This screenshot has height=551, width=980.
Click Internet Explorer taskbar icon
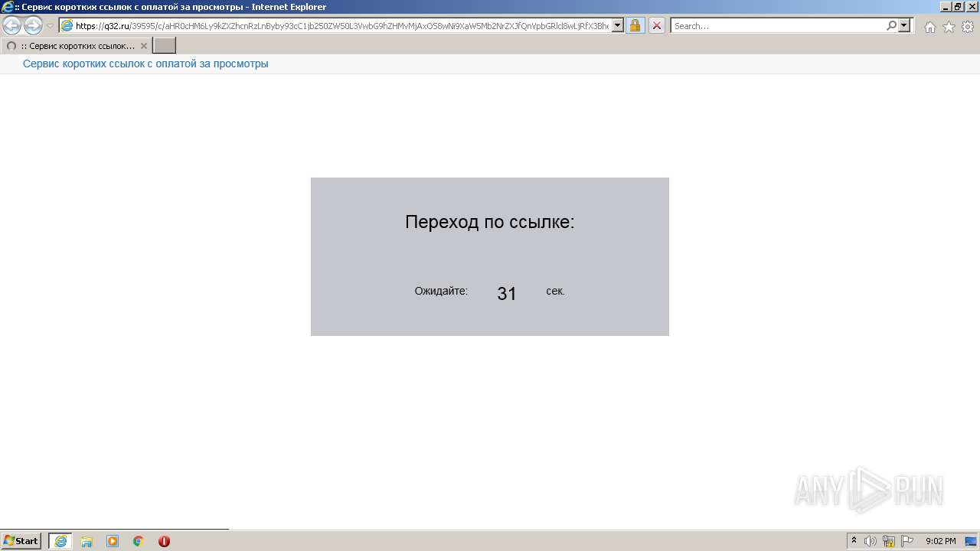coord(60,541)
